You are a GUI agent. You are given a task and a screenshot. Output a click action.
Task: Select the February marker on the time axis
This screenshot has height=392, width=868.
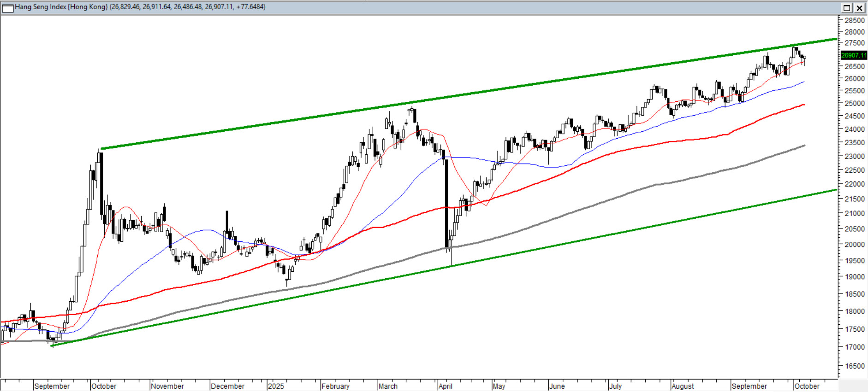[335, 386]
